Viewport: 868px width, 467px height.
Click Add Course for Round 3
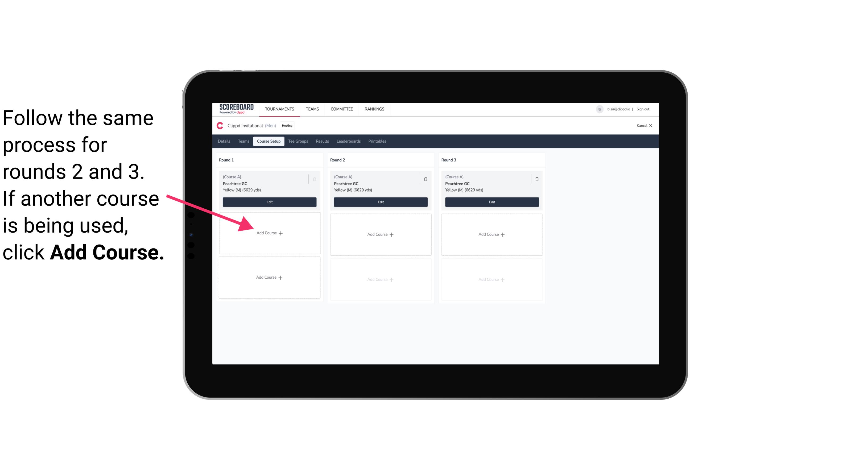(x=491, y=234)
